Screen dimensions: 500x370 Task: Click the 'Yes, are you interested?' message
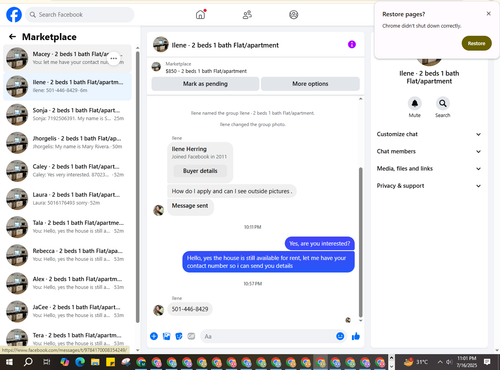point(319,244)
